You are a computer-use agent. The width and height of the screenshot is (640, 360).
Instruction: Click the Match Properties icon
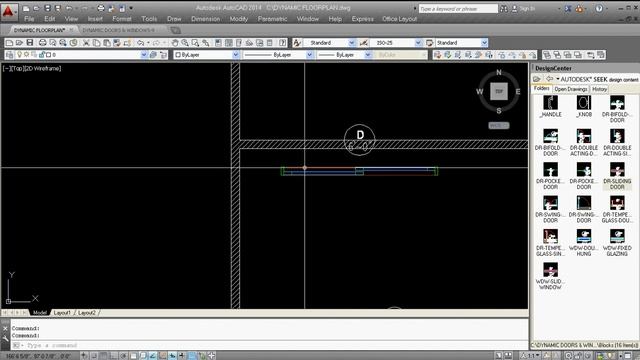(117, 42)
